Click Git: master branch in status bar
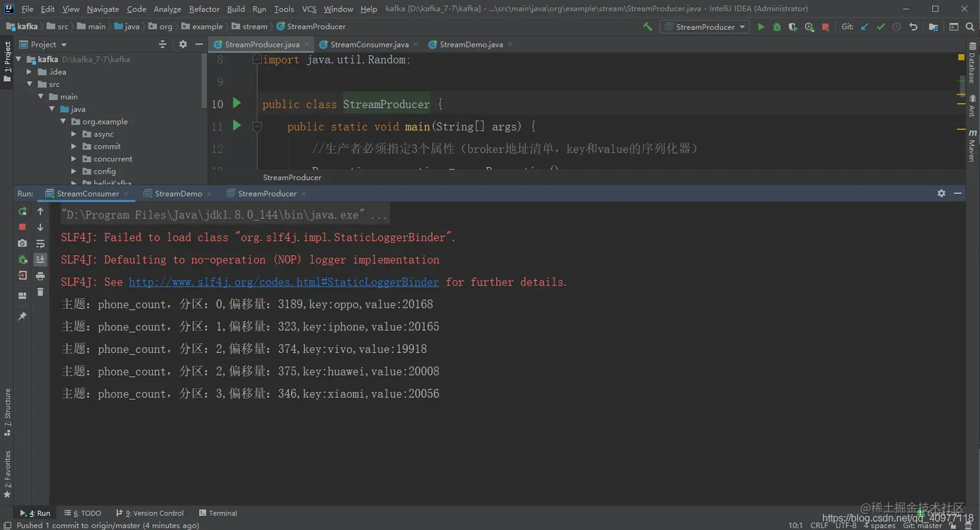This screenshot has height=530, width=980. pyautogui.click(x=922, y=525)
